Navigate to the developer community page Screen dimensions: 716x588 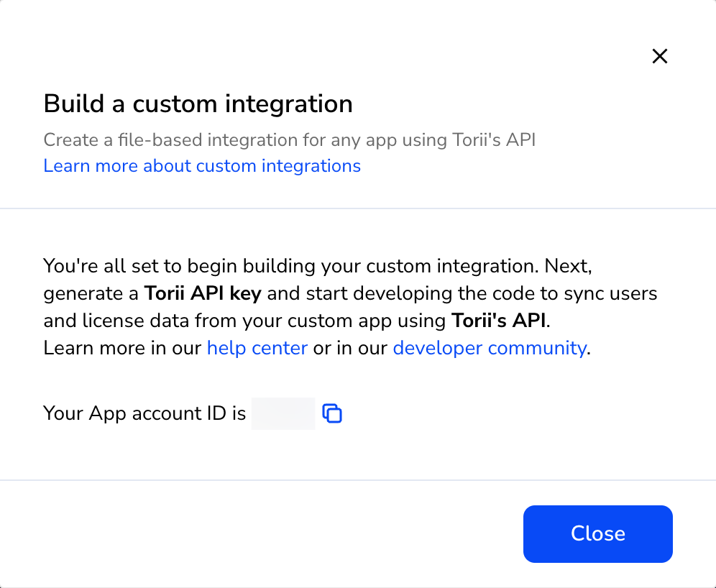click(x=489, y=348)
